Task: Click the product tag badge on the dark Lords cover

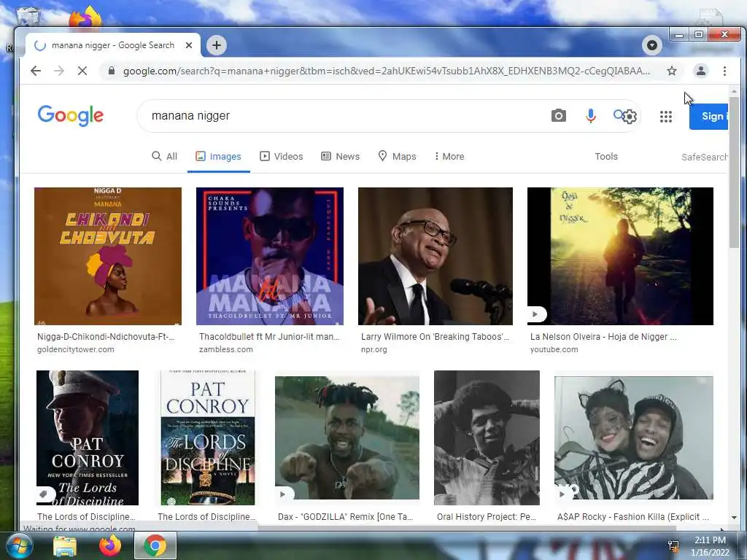Action: [x=44, y=494]
